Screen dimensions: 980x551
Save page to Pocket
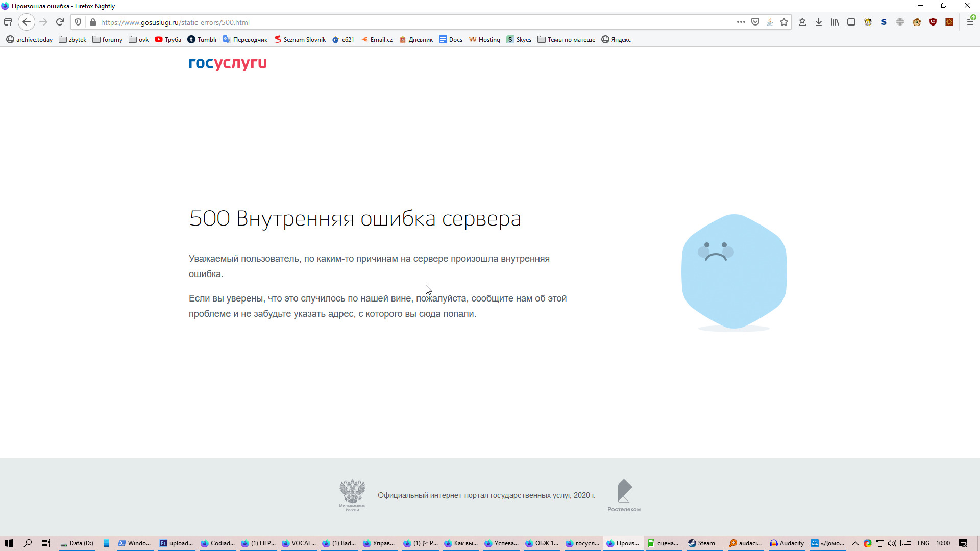(x=755, y=22)
